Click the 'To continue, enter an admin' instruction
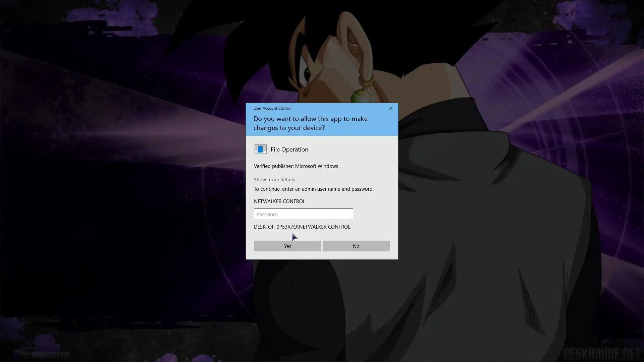644x362 pixels. click(x=313, y=189)
